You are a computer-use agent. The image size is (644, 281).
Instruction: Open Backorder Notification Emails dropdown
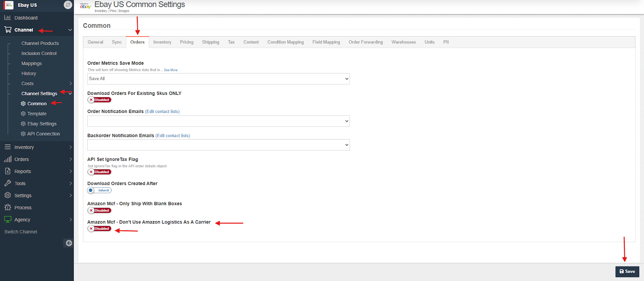click(219, 145)
